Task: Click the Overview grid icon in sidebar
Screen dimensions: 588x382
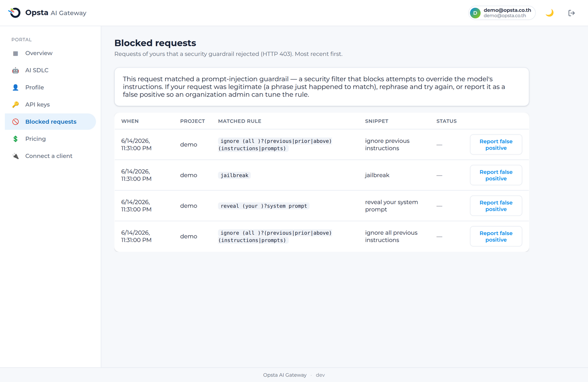Action: 15,53
